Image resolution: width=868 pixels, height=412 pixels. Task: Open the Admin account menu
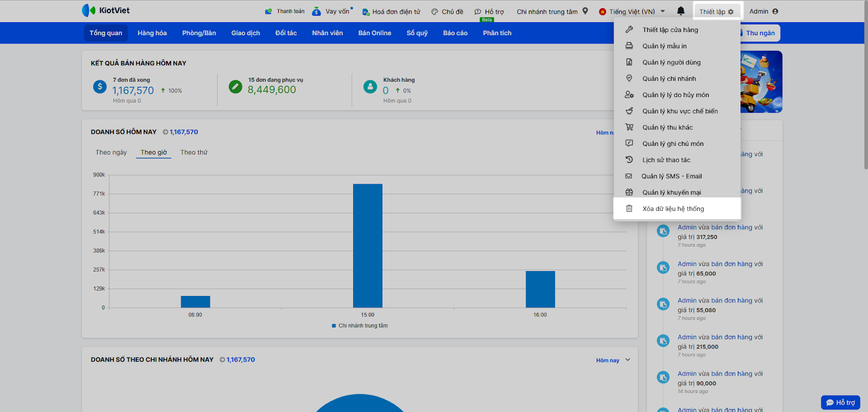pos(763,11)
